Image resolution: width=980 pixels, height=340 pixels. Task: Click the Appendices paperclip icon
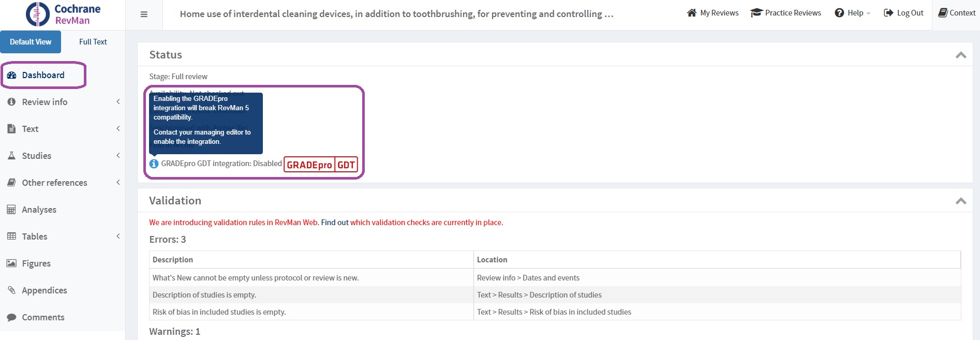(11, 290)
